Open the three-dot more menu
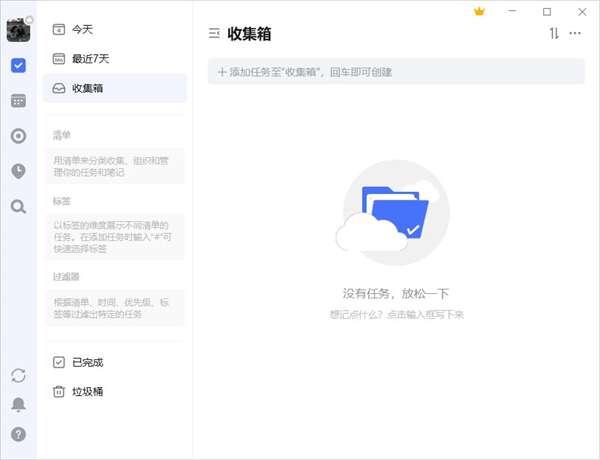This screenshot has width=600, height=460. [x=575, y=34]
